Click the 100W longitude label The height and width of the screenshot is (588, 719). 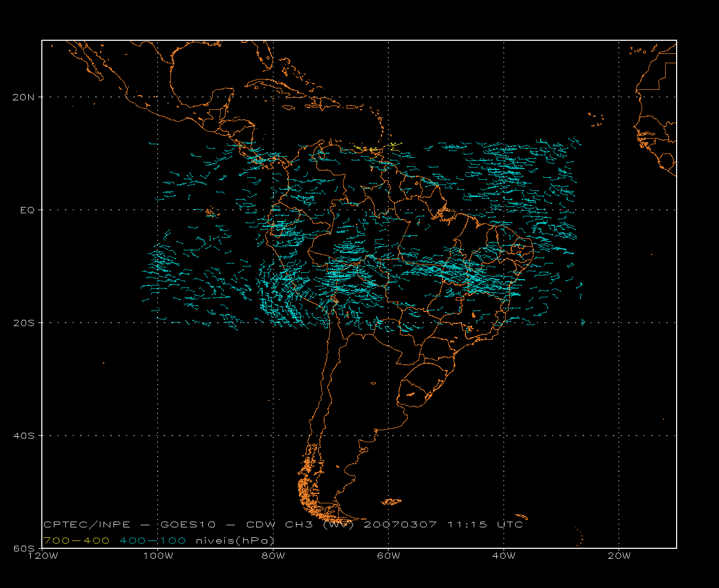coord(157,556)
